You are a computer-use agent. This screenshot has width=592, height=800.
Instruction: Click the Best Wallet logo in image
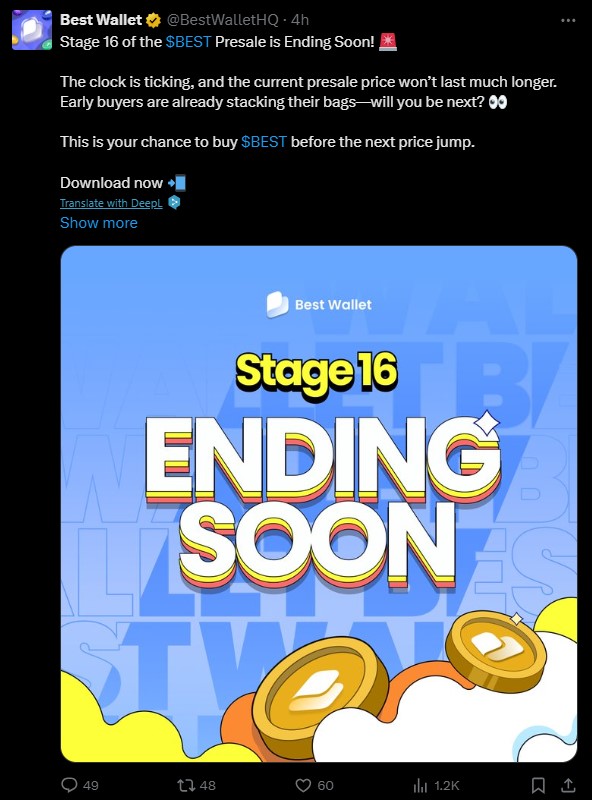(x=319, y=305)
